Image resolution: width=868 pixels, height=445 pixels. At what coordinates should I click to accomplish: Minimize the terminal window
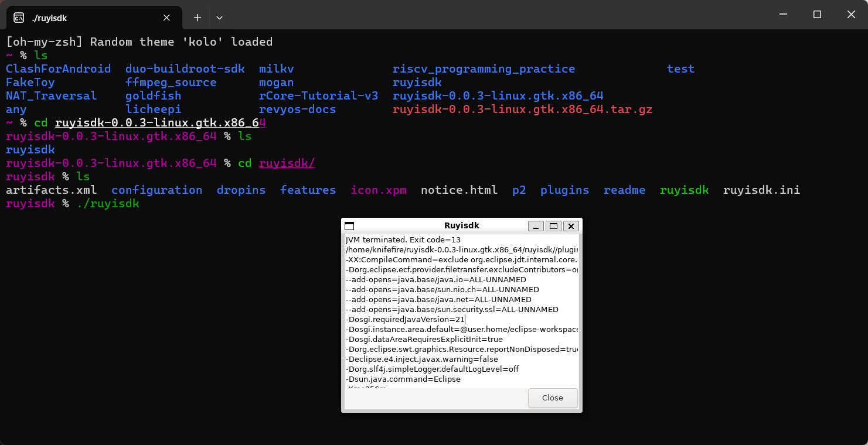(x=782, y=15)
